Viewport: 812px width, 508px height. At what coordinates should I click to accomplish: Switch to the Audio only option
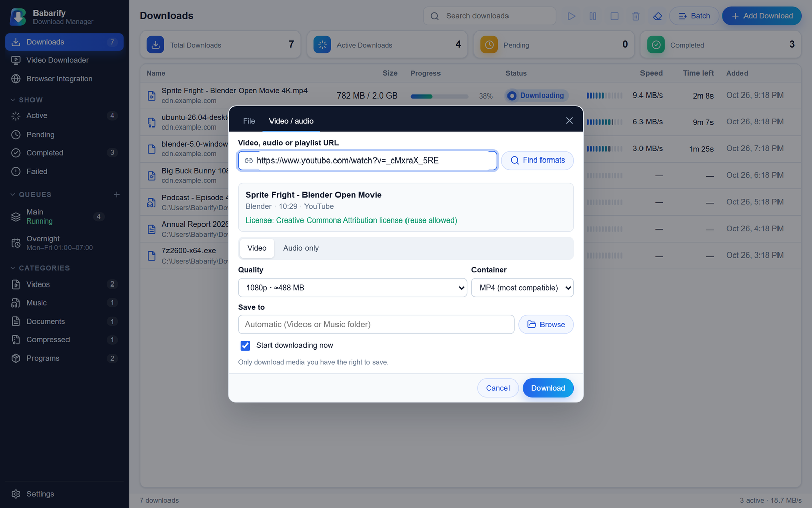tap(301, 248)
